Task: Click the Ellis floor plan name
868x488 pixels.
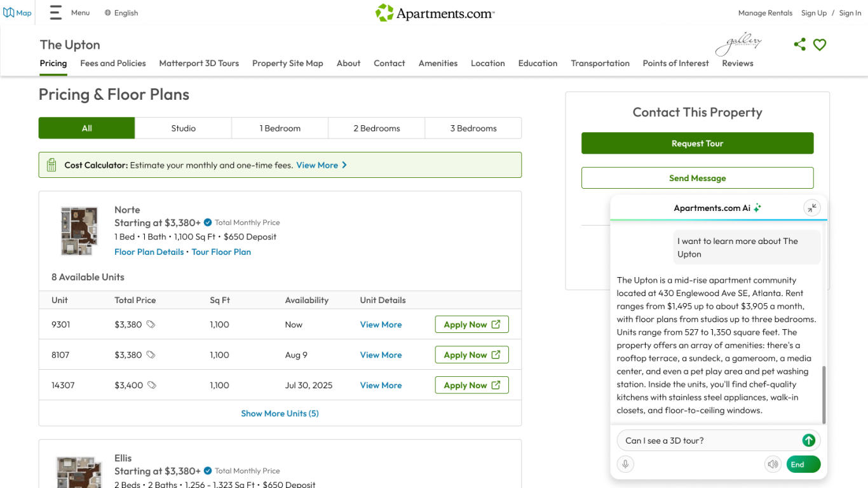Action: [x=123, y=458]
